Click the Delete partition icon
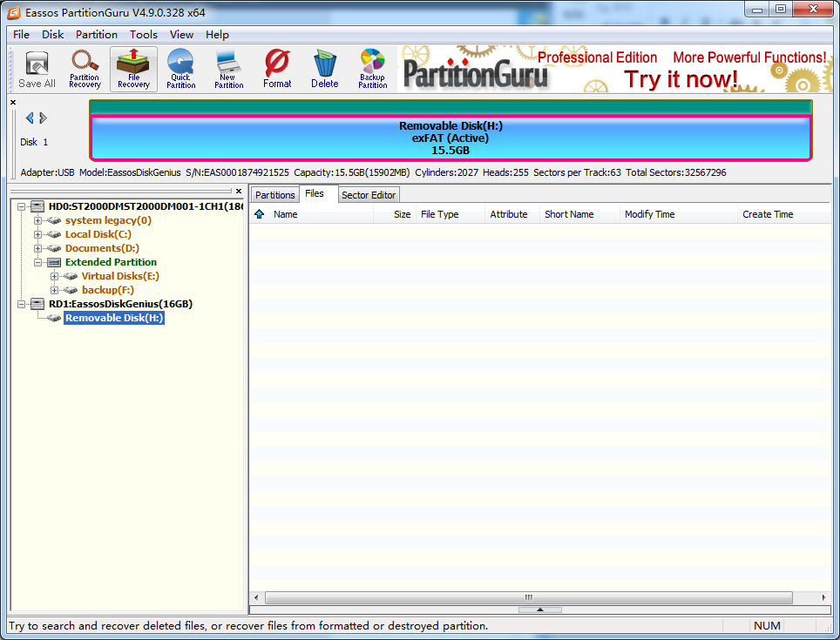Screen dimensions: 840x640 click(x=325, y=70)
